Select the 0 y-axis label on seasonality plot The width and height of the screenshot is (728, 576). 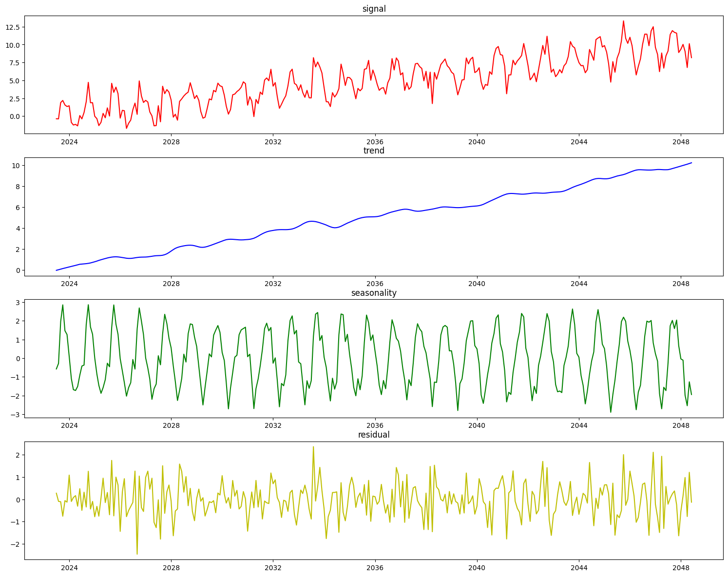coord(18,359)
